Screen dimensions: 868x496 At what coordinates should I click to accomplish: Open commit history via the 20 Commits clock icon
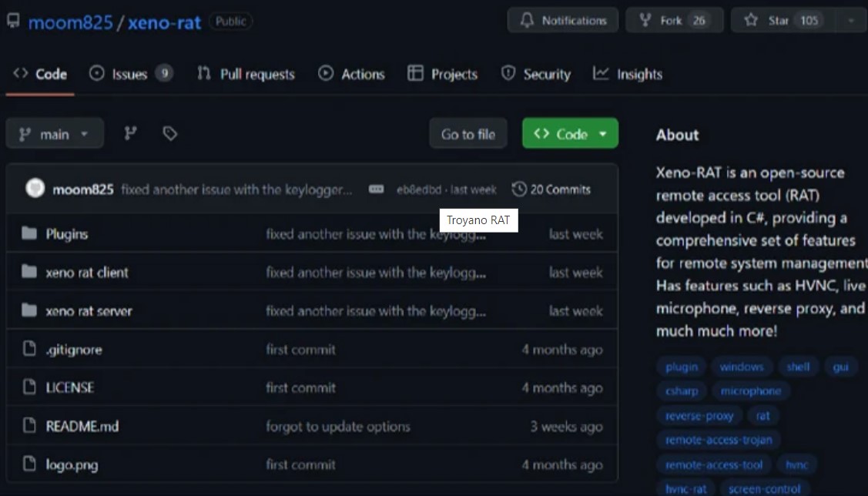(x=519, y=189)
